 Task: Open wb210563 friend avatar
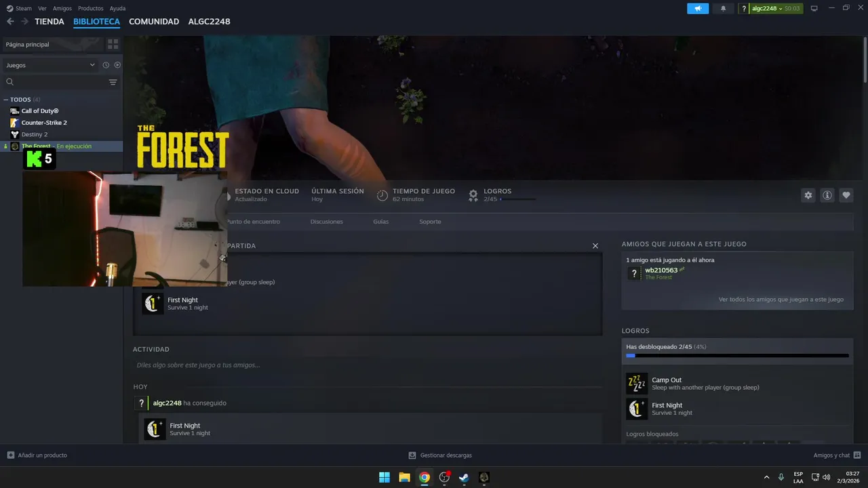(x=634, y=273)
